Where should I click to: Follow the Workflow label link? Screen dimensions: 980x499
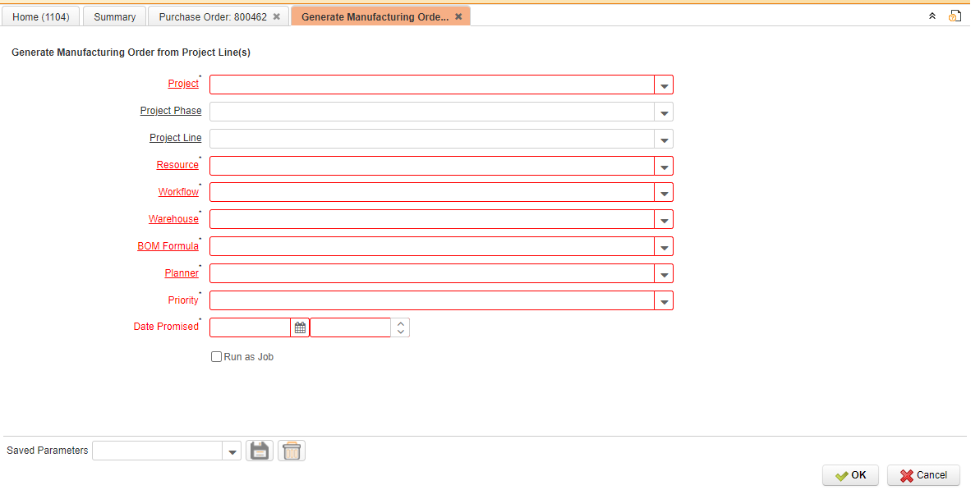tap(178, 192)
